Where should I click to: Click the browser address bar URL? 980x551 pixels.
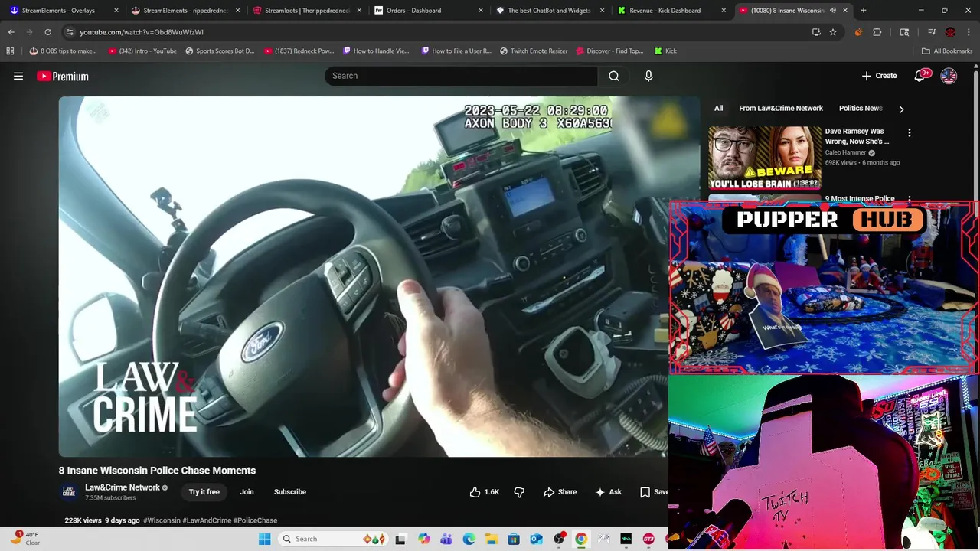coord(142,32)
